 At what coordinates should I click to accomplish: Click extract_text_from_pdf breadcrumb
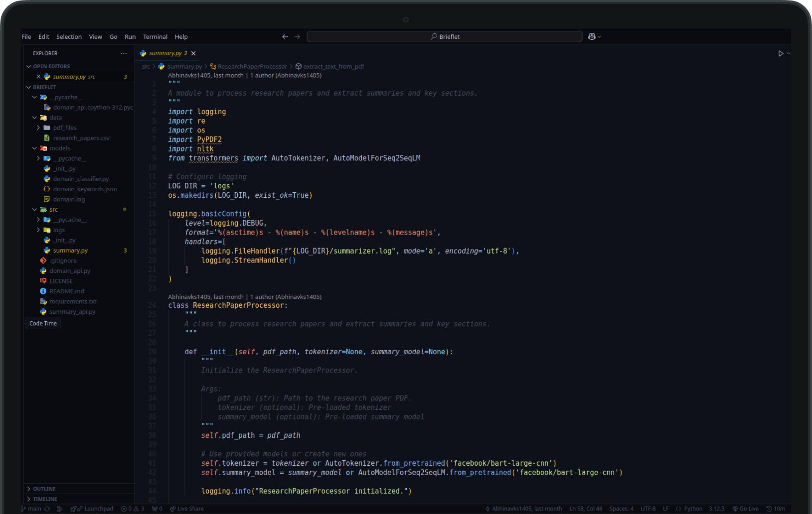pyautogui.click(x=329, y=67)
